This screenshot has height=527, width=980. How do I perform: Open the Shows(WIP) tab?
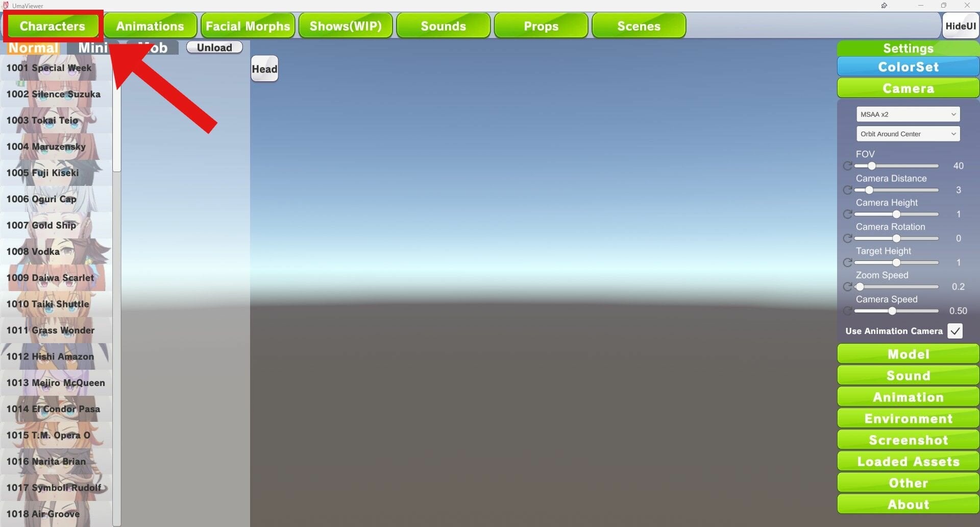[346, 26]
